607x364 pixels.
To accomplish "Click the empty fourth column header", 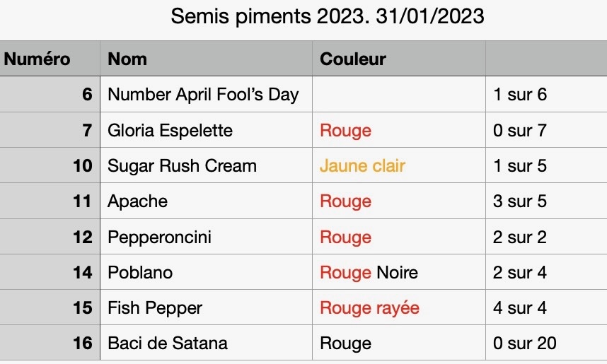I will click(546, 59).
